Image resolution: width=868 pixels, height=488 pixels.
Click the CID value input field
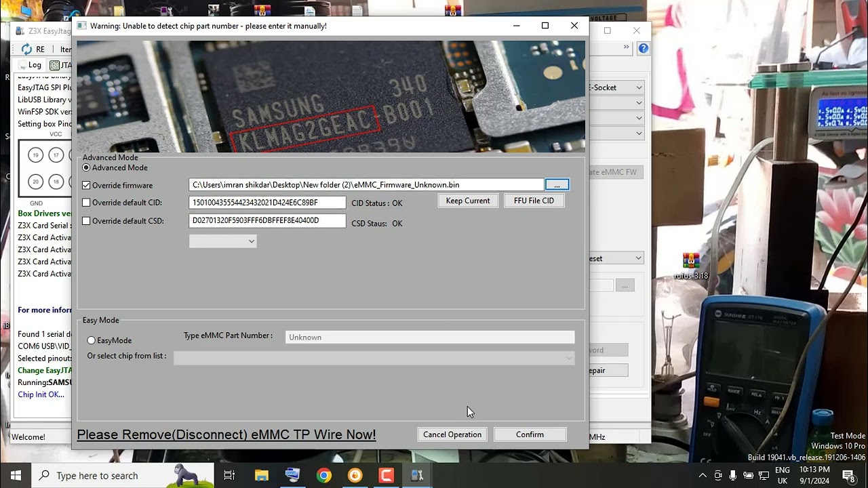267,203
